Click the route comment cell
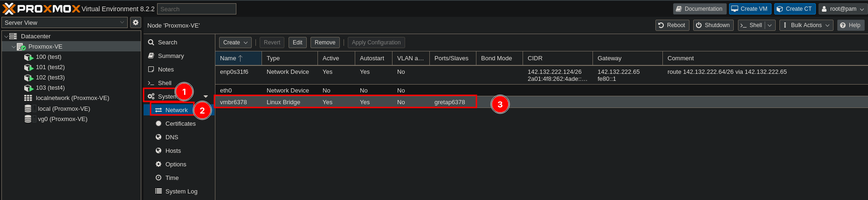This screenshot has height=200, width=868. click(727, 72)
